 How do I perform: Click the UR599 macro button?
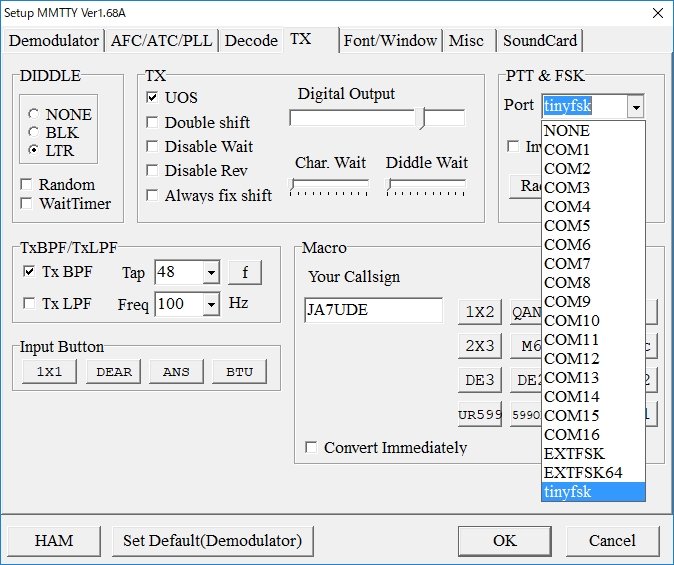pyautogui.click(x=480, y=415)
